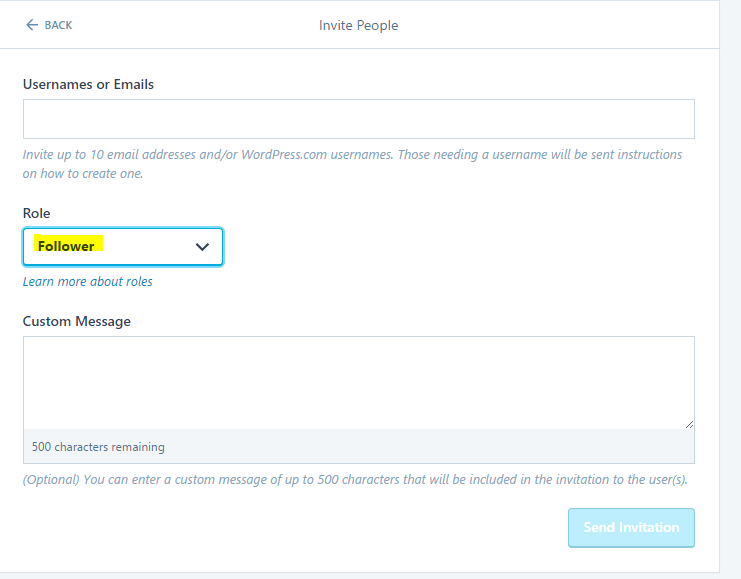This screenshot has height=579, width=741.
Task: Click the optional custom message hint text
Action: coord(354,480)
